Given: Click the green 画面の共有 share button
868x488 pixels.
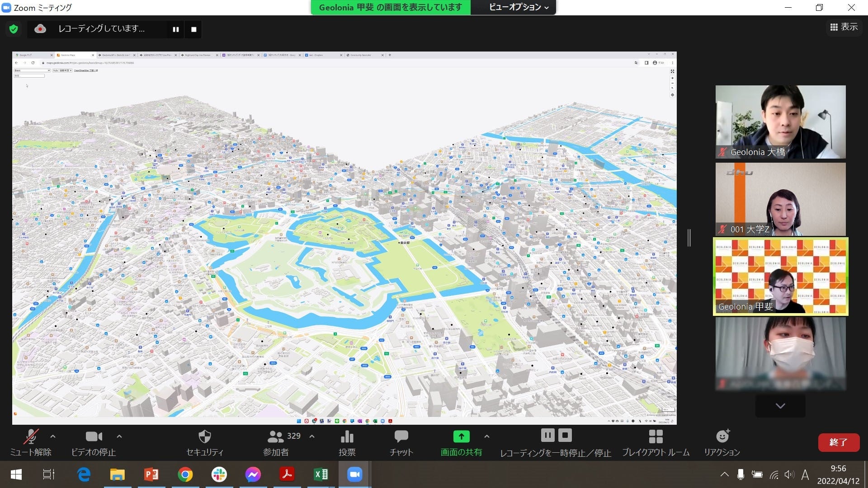Looking at the screenshot, I should pos(461,442).
